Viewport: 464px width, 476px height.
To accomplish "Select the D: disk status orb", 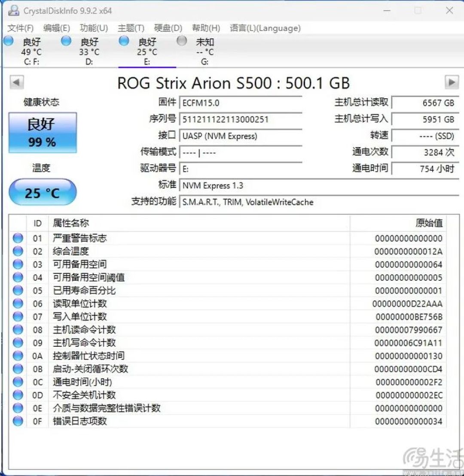I will (x=66, y=41).
